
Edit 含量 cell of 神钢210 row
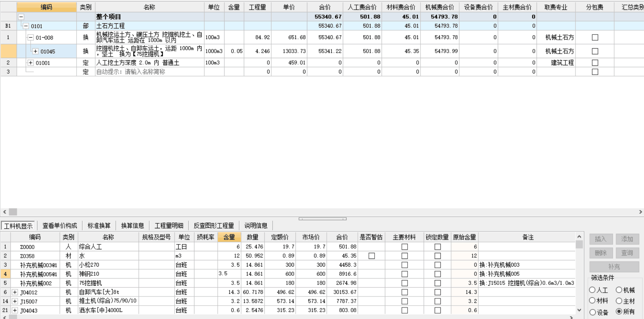229,274
